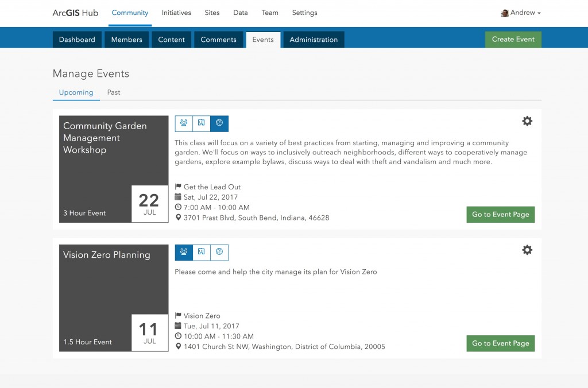Enable organization sharing for Vision Zero Planning

click(x=201, y=253)
